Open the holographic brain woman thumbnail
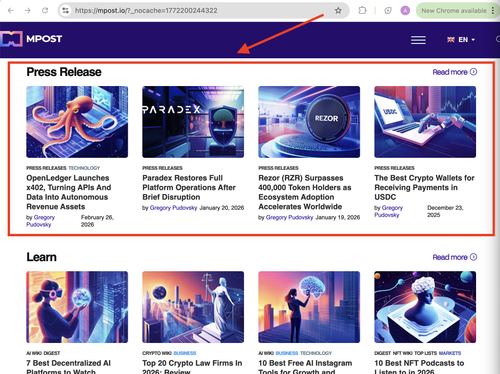This screenshot has height=374, width=500. point(309,307)
